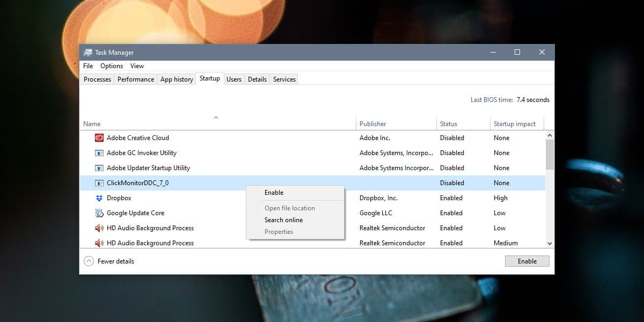
Task: Sort by the Startup impact column header
Action: coord(516,123)
